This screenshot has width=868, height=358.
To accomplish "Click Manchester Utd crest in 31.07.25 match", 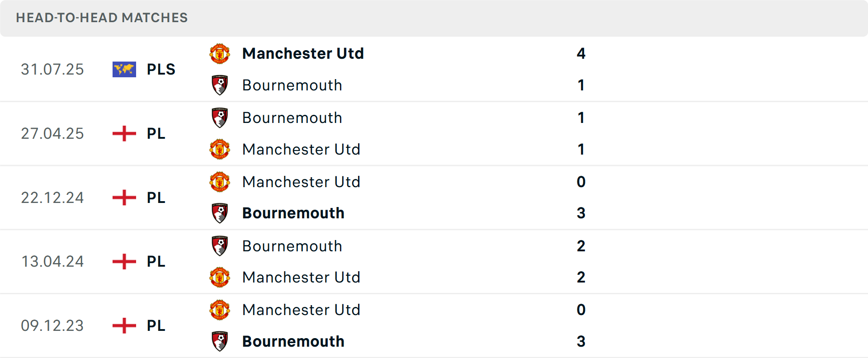I will click(220, 54).
